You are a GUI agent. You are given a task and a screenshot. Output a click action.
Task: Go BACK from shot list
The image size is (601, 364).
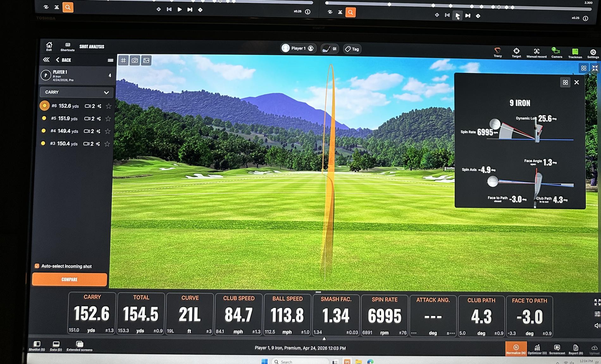click(x=63, y=60)
